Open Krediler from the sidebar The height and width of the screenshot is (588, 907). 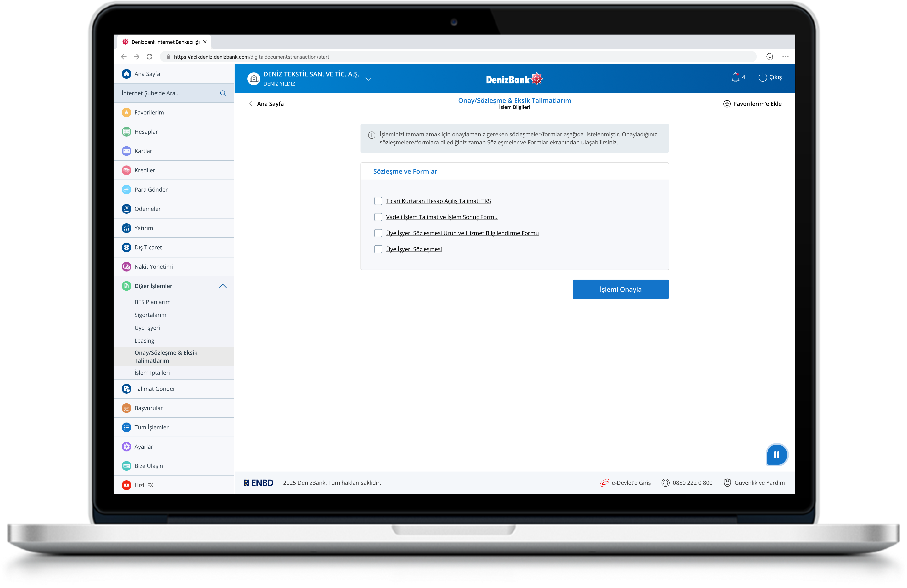click(x=144, y=170)
